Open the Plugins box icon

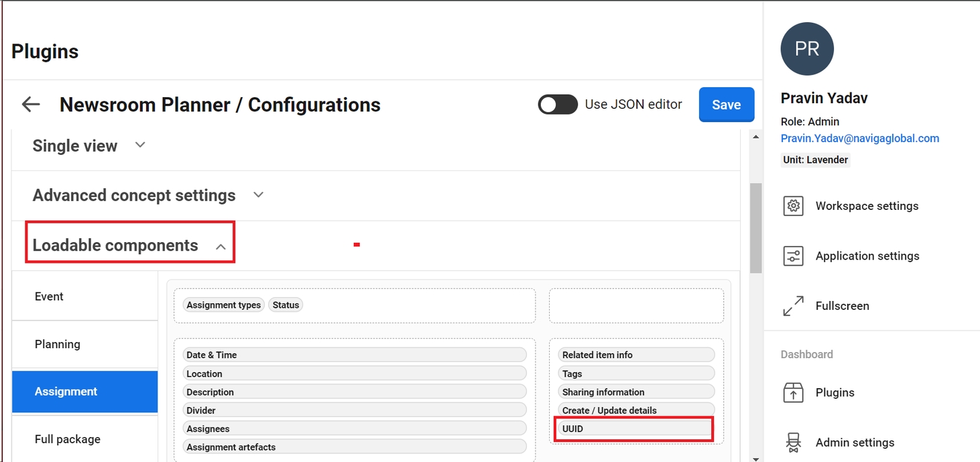793,393
